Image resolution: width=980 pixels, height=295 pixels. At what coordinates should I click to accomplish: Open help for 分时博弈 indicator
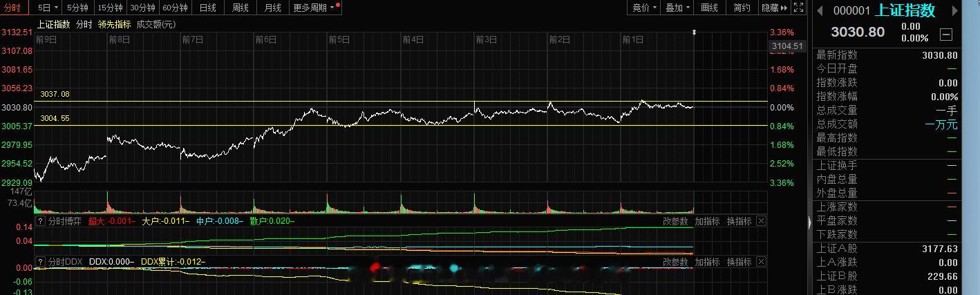[x=40, y=222]
